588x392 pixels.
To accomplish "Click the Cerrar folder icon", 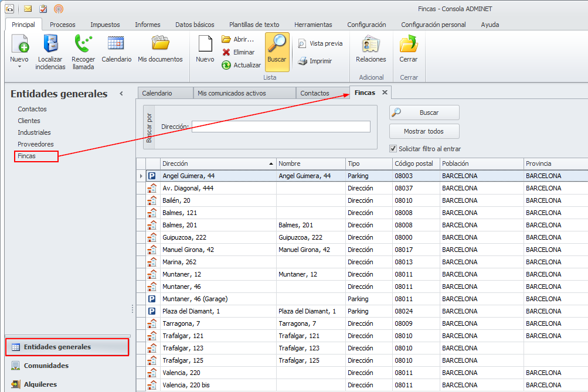I will (x=408, y=45).
